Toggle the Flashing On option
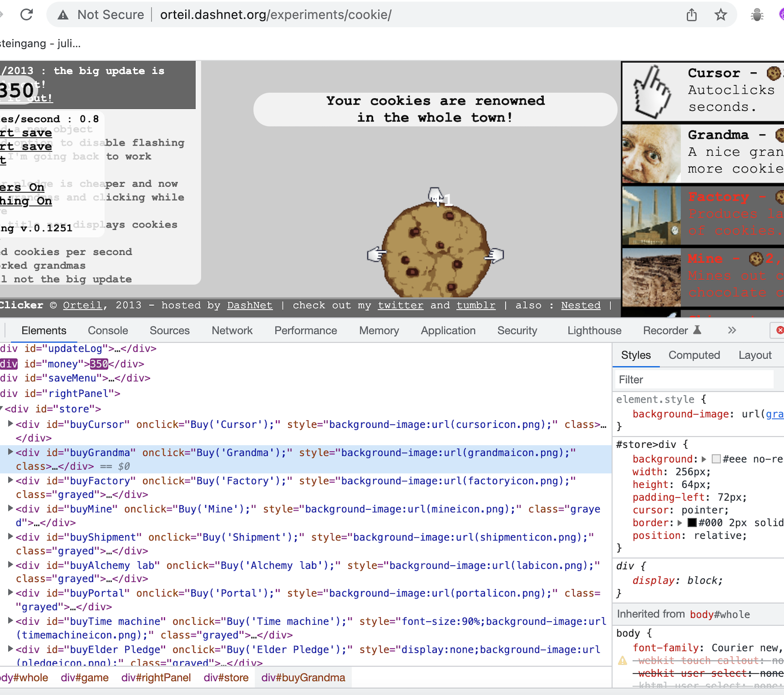 click(x=26, y=201)
